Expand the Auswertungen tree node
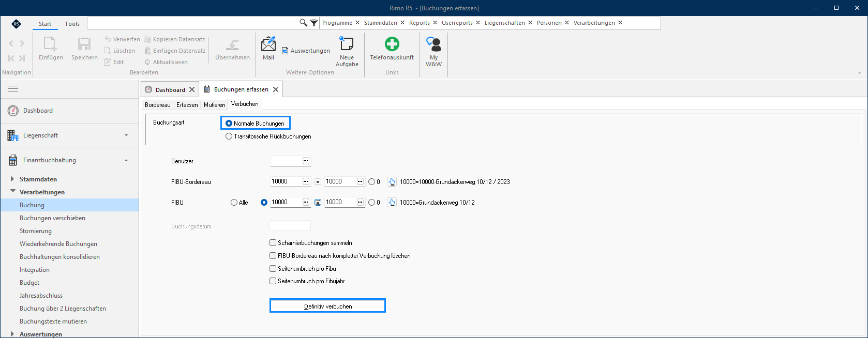 coord(12,334)
